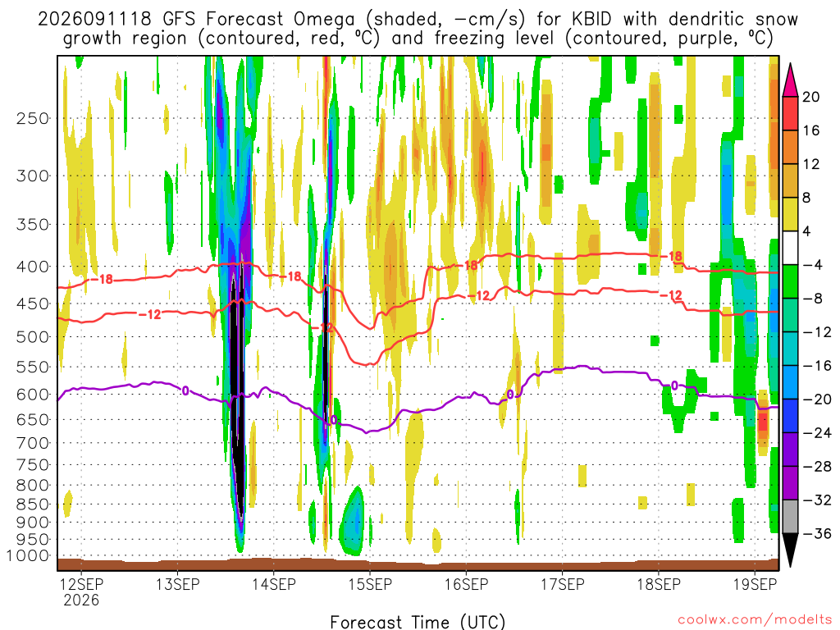Viewport: 840px width, 630px height.
Task: Click the purple 0 freezing-level label near 18SEP
Action: pyautogui.click(x=674, y=386)
